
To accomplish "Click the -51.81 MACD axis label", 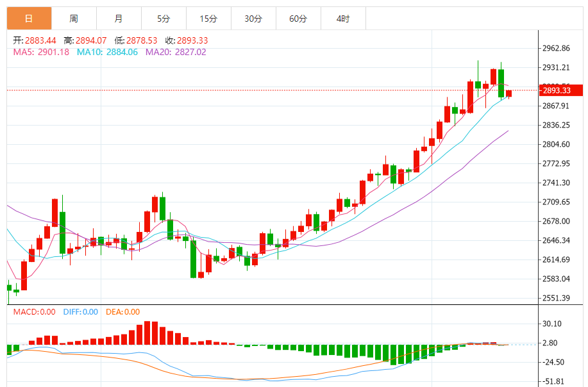I will click(x=553, y=381).
